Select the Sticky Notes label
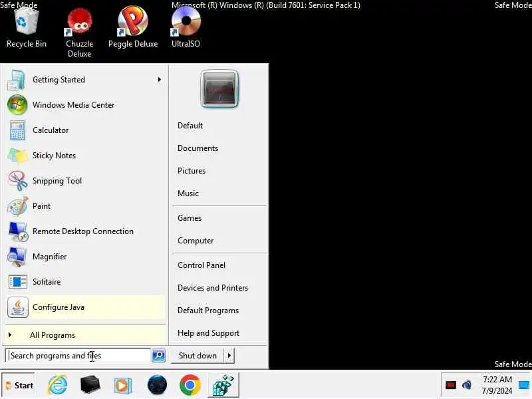Image resolution: width=532 pixels, height=399 pixels. coord(54,156)
